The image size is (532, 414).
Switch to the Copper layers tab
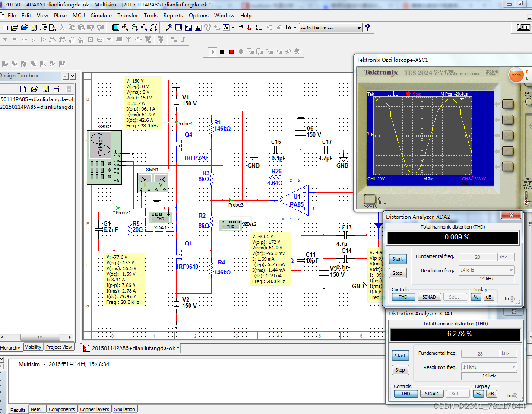point(95,409)
